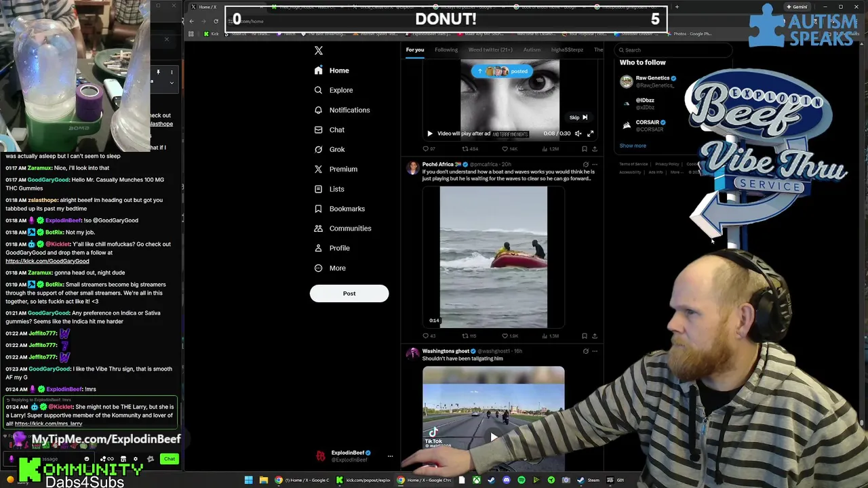Image resolution: width=868 pixels, height=488 pixels.
Task: Open a new Chrome tab
Action: click(677, 7)
